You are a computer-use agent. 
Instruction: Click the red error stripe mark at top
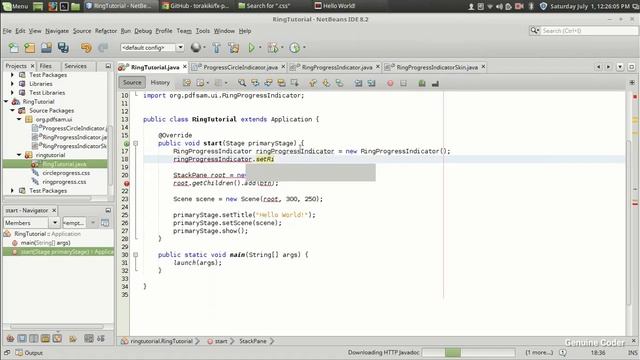[635, 97]
